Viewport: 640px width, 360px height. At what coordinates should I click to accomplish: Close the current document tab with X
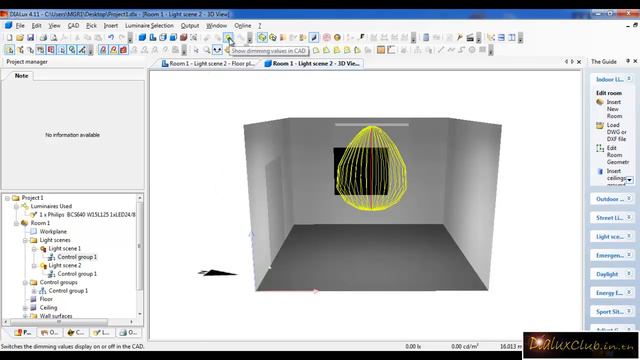tap(579, 62)
